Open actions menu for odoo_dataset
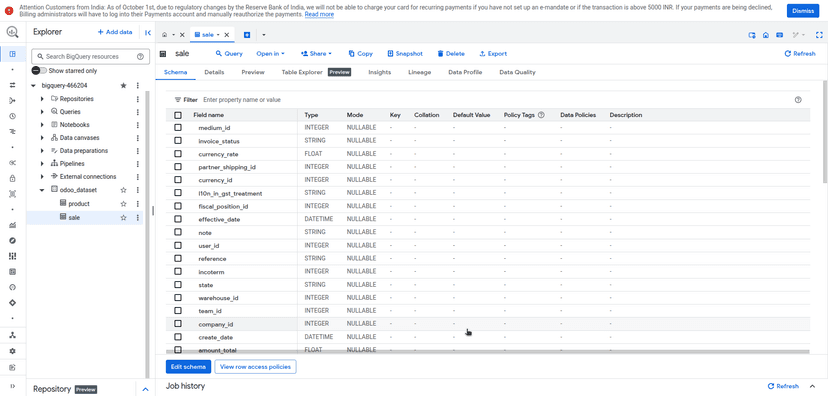The image size is (828, 396). [138, 190]
